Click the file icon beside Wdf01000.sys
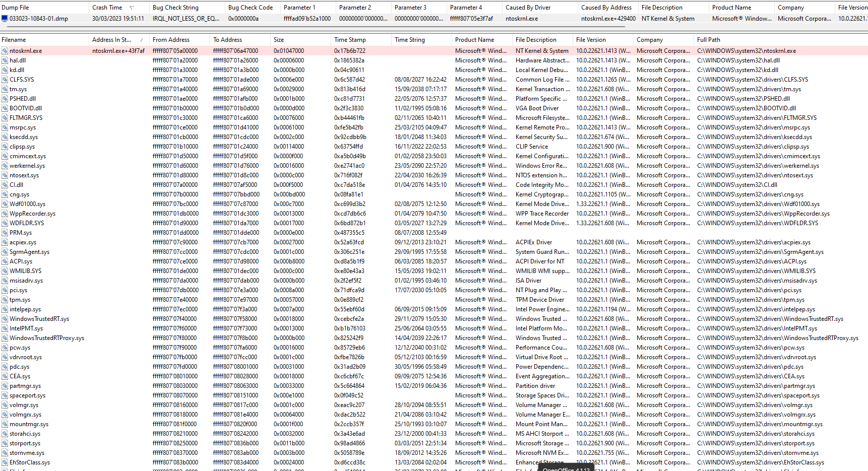The height and width of the screenshot is (471, 868). pos(5,204)
